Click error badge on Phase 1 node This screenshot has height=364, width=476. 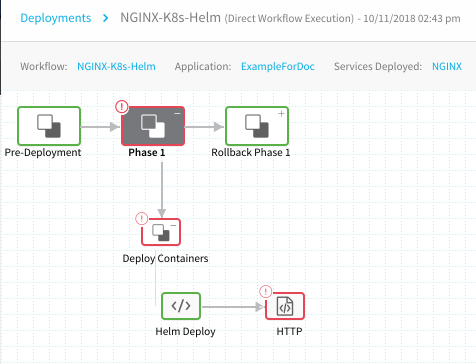pyautogui.click(x=122, y=107)
